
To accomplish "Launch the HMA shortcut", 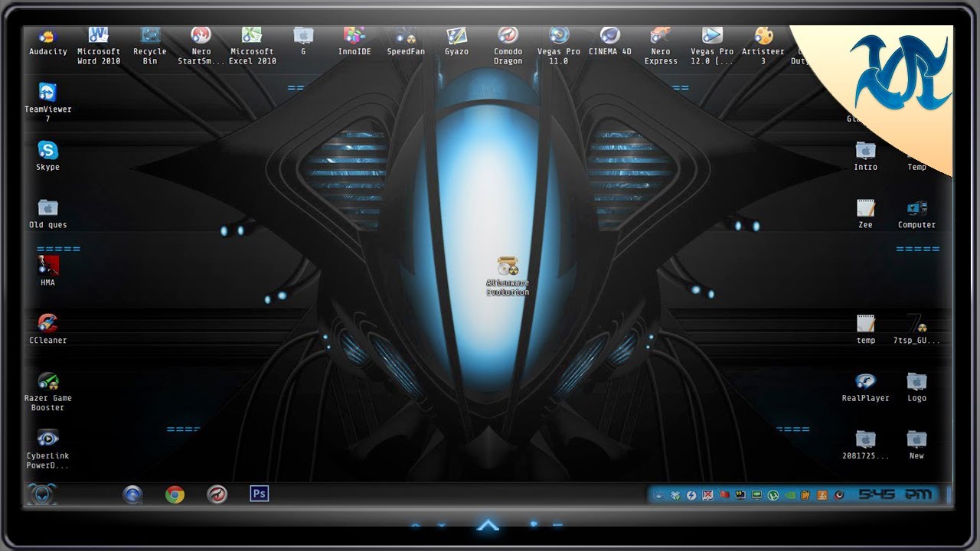I will point(47,272).
